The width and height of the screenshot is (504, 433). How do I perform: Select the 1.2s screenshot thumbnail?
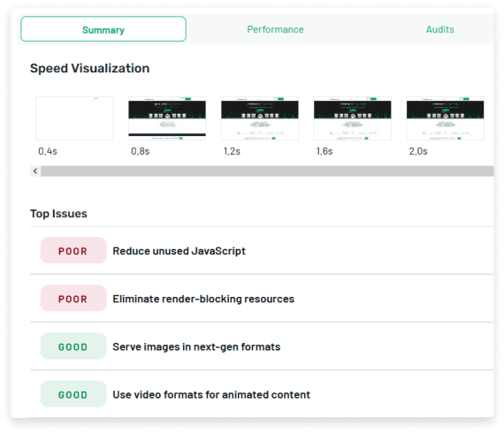point(260,118)
